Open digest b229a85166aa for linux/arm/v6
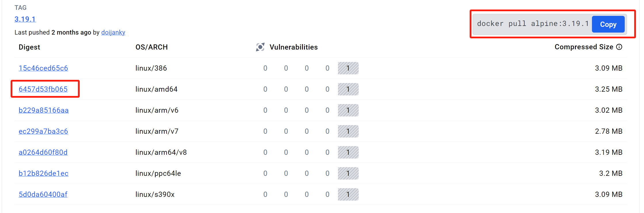 tap(43, 110)
